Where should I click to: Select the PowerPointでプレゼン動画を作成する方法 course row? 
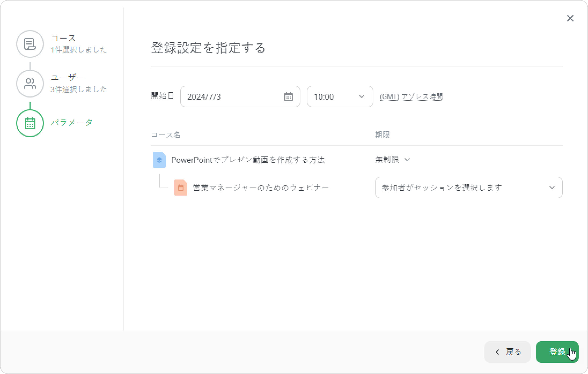tap(248, 160)
